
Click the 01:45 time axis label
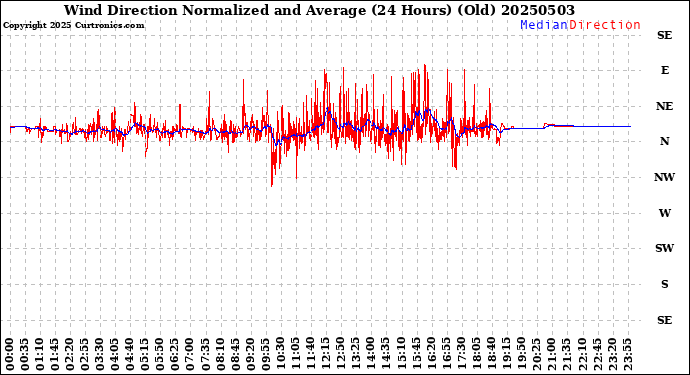[x=55, y=354]
